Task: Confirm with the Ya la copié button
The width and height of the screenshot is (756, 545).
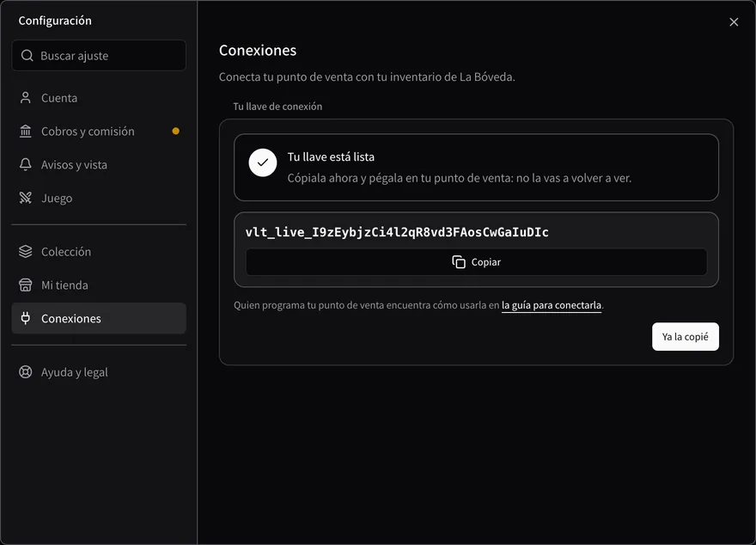Action: [x=686, y=337]
